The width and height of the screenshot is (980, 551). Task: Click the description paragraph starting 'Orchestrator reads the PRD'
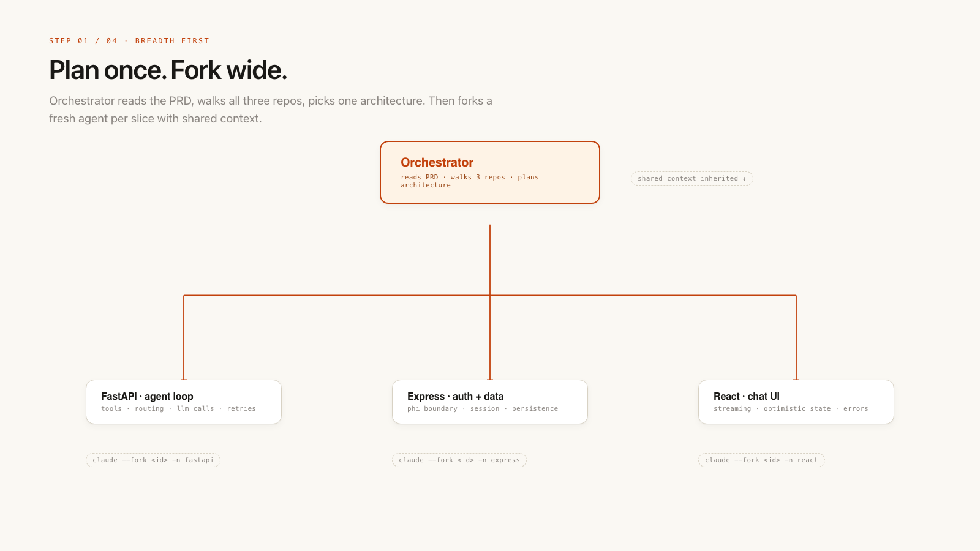point(271,110)
